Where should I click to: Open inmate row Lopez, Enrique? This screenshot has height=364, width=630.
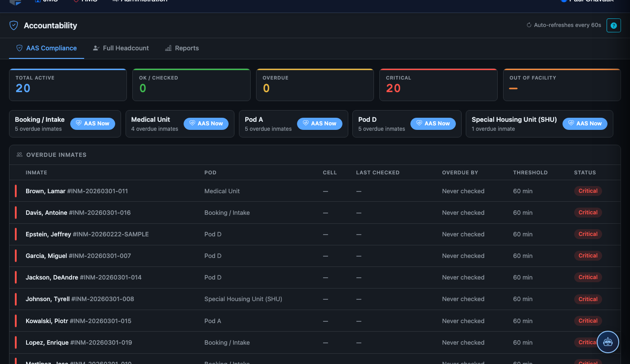(x=315, y=342)
